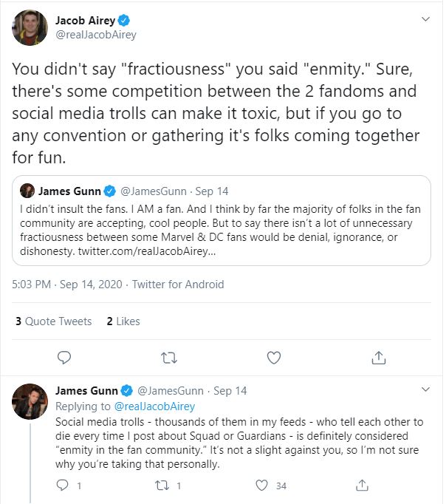Retweet Jacob Airey's main tweet
Image resolution: width=446 pixels, height=504 pixels.
coord(169,358)
